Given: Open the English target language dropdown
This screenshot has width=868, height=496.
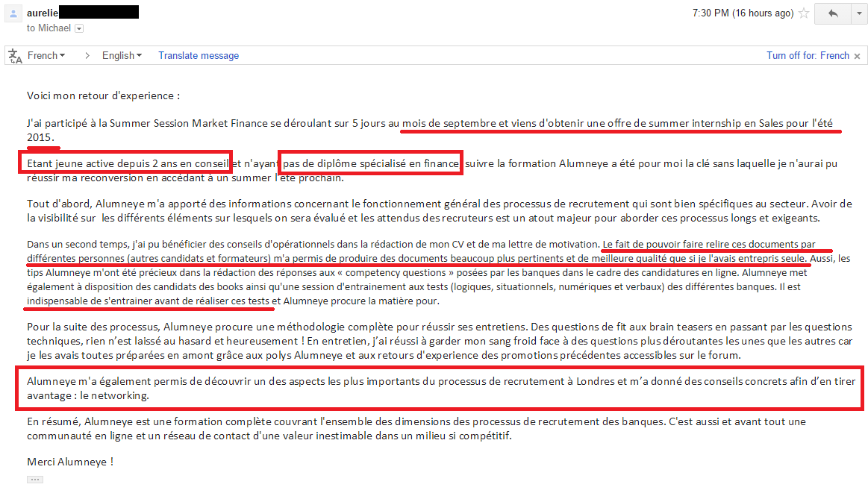Looking at the screenshot, I should [x=122, y=55].
